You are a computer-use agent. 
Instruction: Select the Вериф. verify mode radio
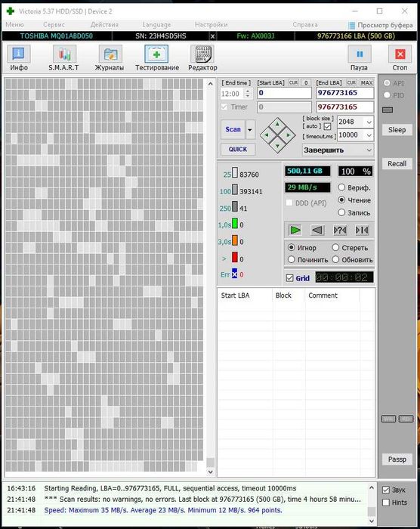pyautogui.click(x=341, y=187)
